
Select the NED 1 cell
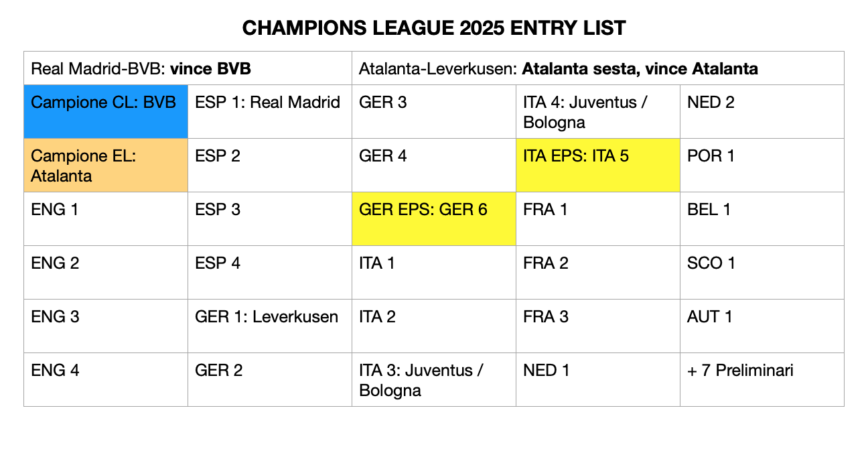click(598, 379)
